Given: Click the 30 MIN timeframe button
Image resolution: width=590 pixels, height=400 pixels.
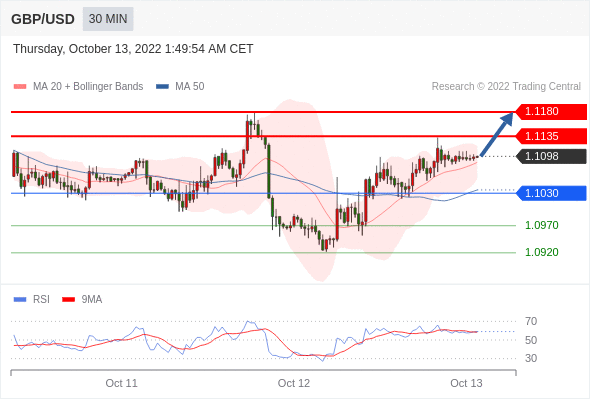Looking at the screenshot, I should [108, 19].
